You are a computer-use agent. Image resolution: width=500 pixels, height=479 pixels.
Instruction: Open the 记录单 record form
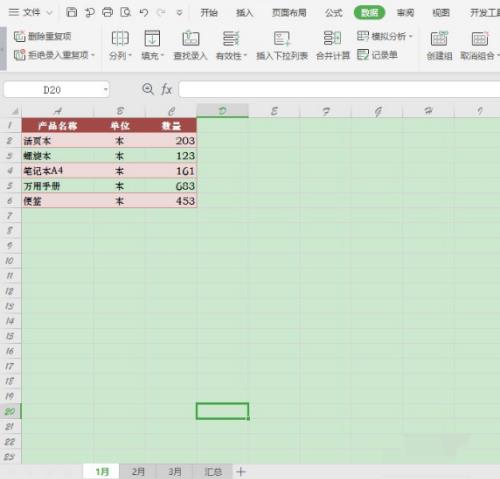[x=377, y=55]
